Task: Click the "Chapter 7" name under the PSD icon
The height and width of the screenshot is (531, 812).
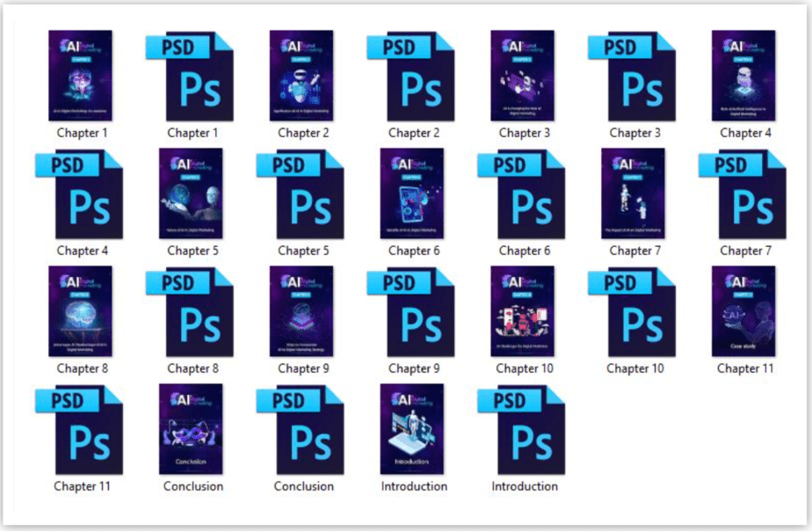Action: click(x=746, y=251)
